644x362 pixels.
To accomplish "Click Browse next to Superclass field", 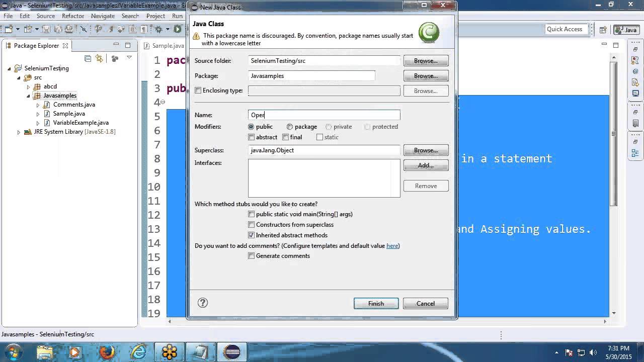I will (426, 150).
